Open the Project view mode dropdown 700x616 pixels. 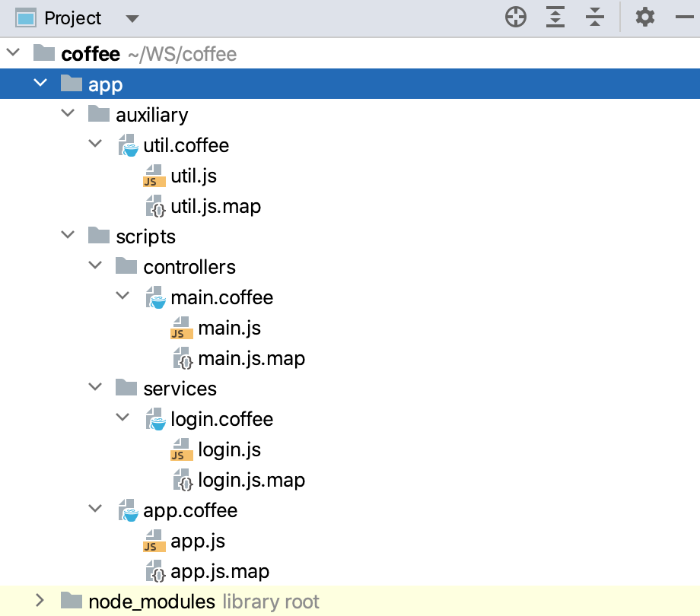[x=132, y=17]
